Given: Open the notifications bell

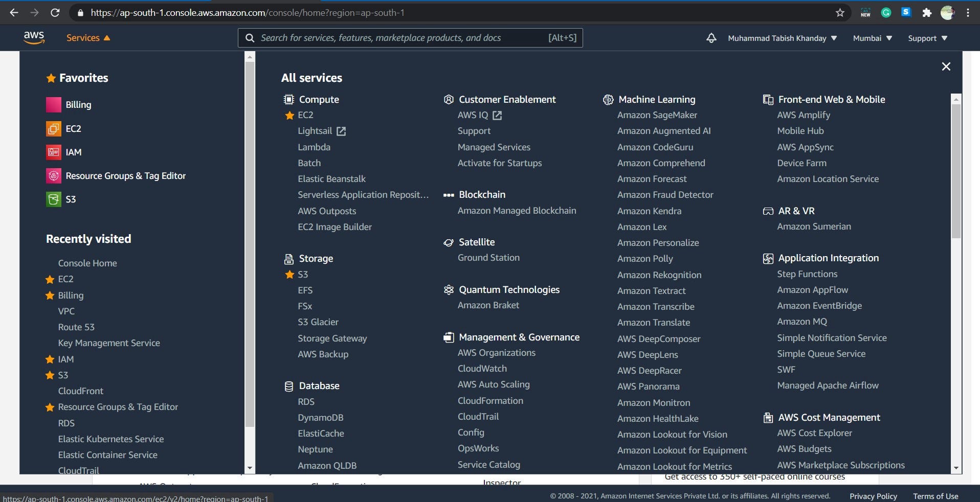Looking at the screenshot, I should point(711,38).
